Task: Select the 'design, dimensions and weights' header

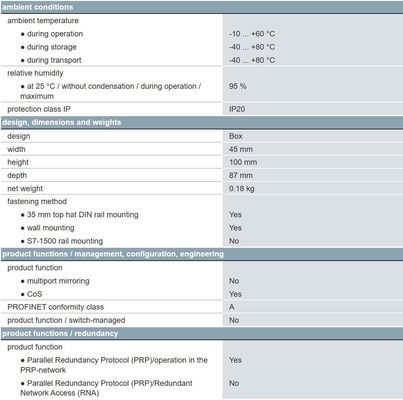Action: (x=201, y=122)
